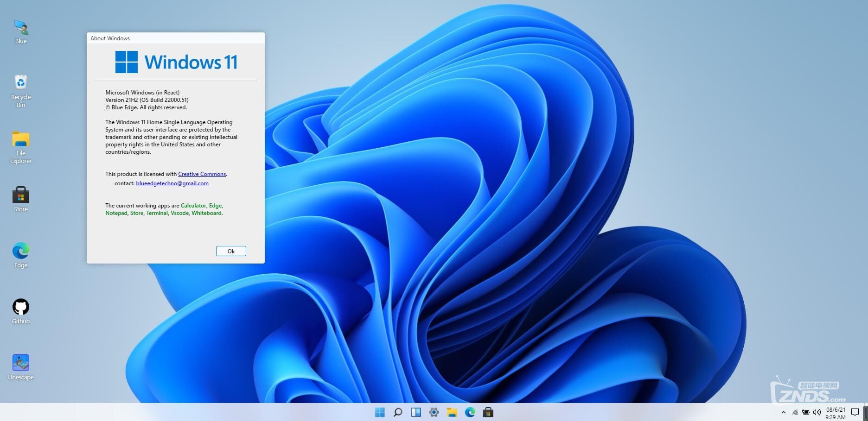The image size is (868, 421).
Task: Click the 'Microsoft Windows (in React)' text
Action: click(142, 93)
